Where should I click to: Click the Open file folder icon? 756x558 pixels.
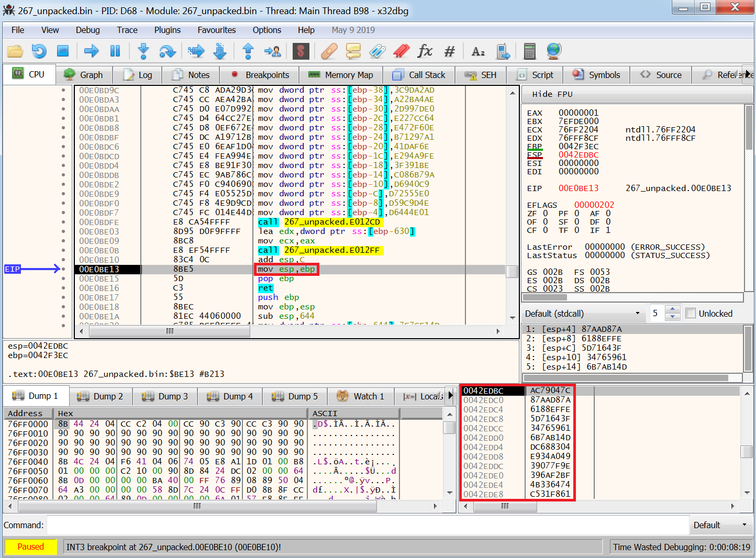click(15, 51)
